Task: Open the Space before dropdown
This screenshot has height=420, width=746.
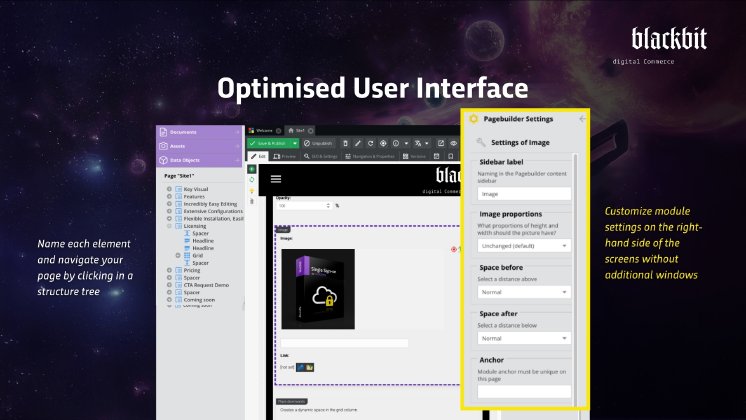Action: (524, 292)
